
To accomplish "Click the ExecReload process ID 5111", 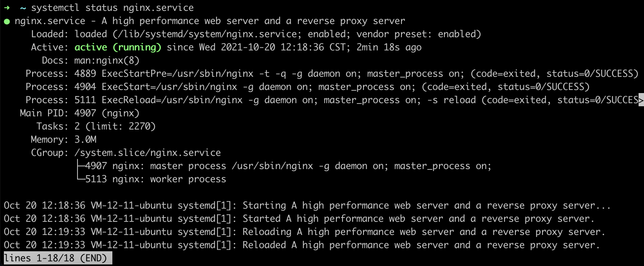I will tap(85, 100).
